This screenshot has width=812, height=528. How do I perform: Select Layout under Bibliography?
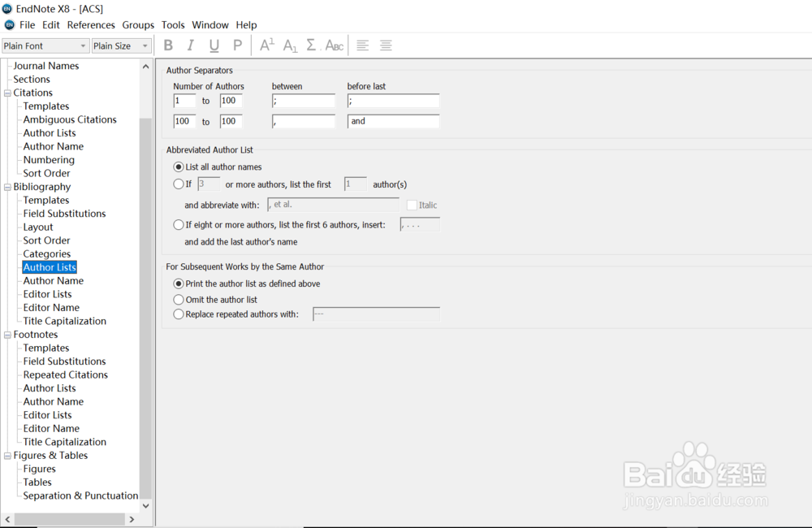click(x=38, y=227)
